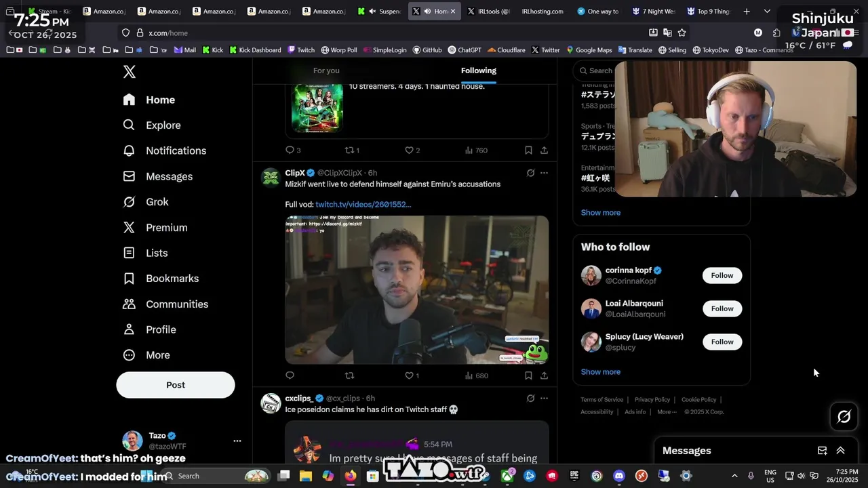This screenshot has height=488, width=868.
Task: Switch to Following tab
Action: click(x=479, y=70)
